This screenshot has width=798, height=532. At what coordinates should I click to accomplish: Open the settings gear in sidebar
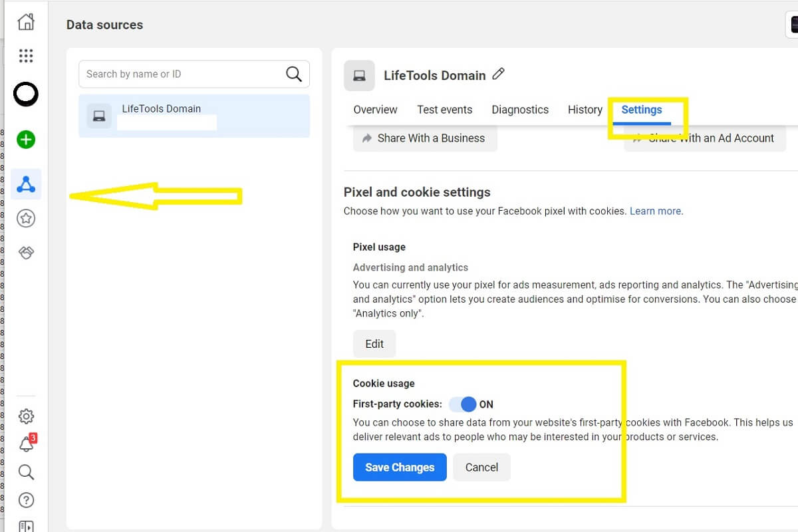26,416
